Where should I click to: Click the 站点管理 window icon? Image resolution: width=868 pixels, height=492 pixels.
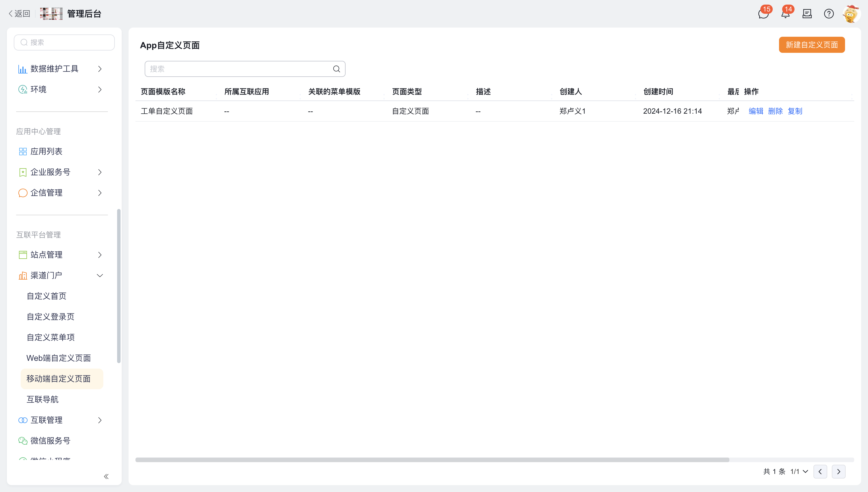pos(23,255)
